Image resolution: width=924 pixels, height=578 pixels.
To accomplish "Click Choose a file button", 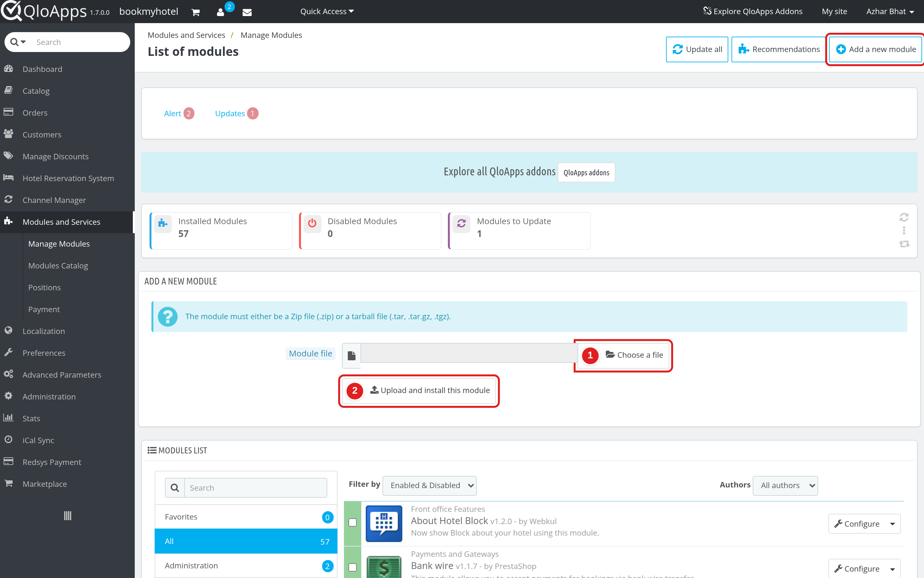I will pos(623,355).
